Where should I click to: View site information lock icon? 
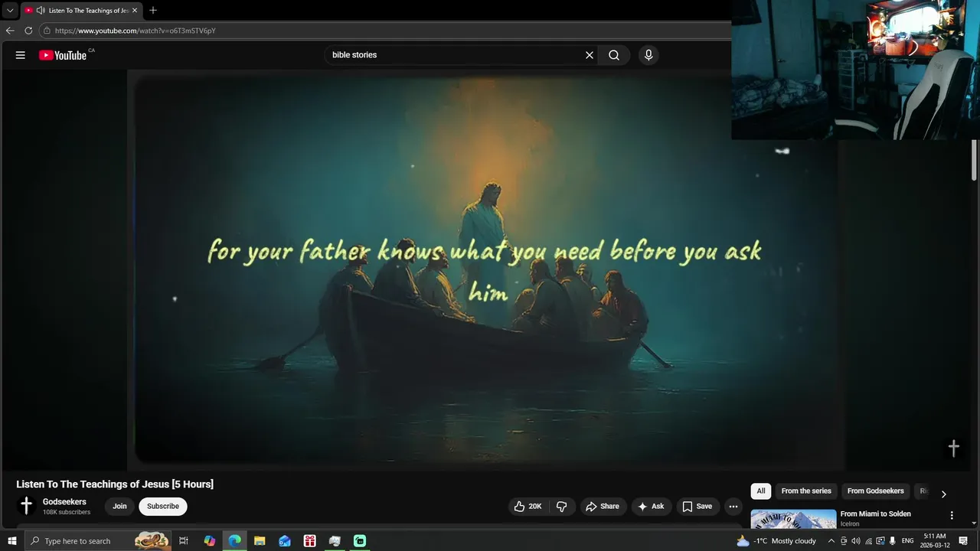(x=47, y=31)
